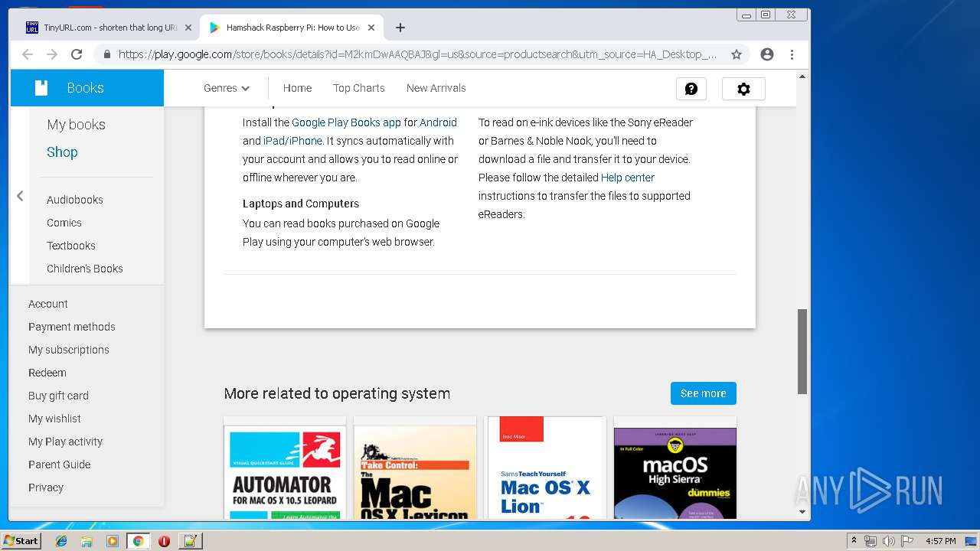
Task: Click the volume speaker tray icon
Action: (x=888, y=541)
